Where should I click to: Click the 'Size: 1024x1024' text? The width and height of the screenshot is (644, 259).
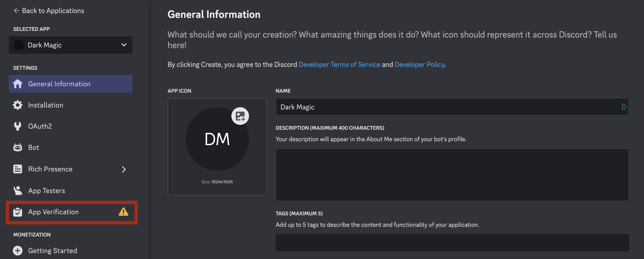217,182
